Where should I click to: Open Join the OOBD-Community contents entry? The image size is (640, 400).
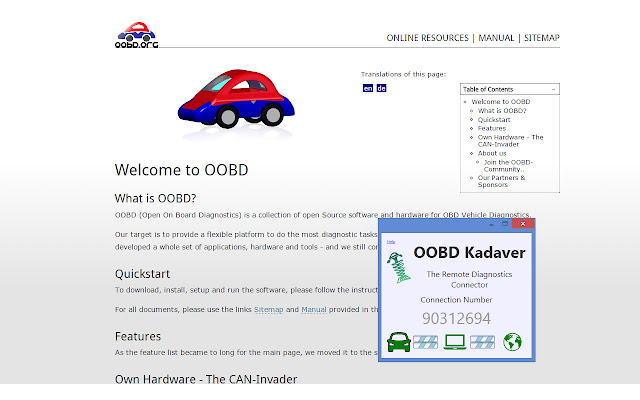[508, 166]
